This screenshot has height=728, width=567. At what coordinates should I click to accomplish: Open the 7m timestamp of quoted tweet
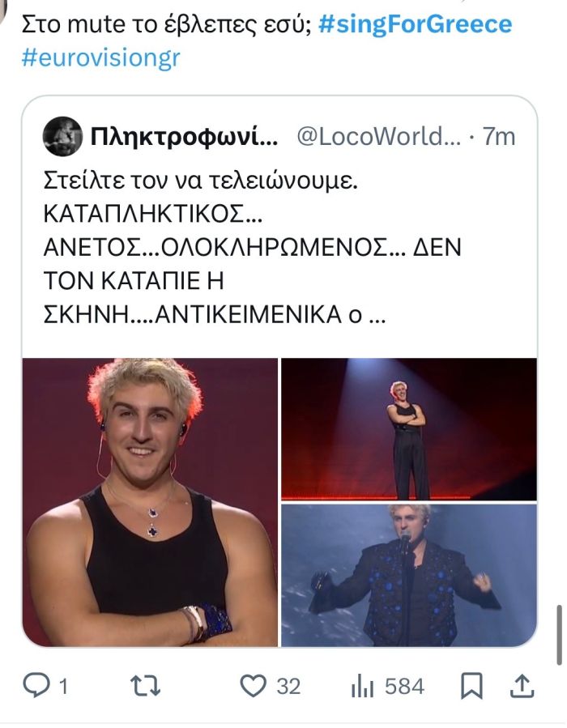coord(499,137)
